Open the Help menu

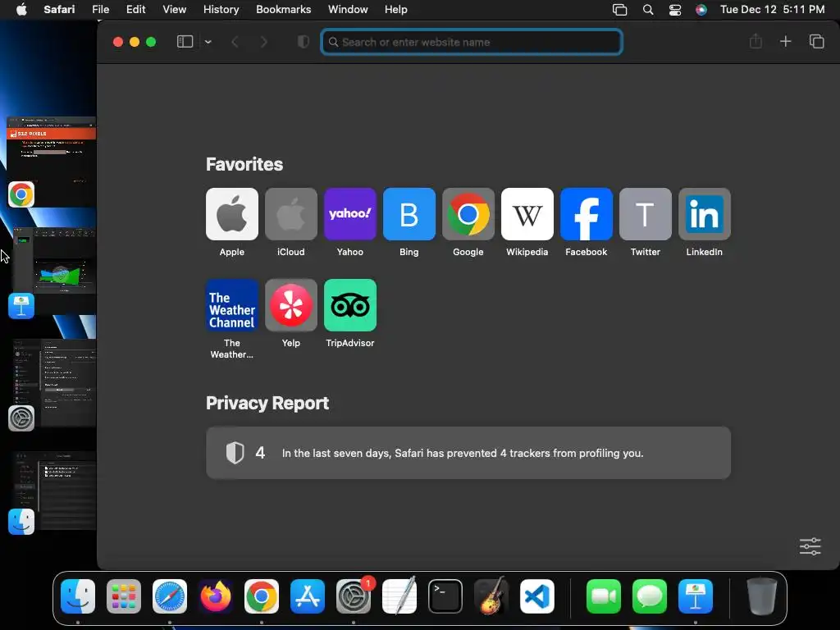point(396,9)
